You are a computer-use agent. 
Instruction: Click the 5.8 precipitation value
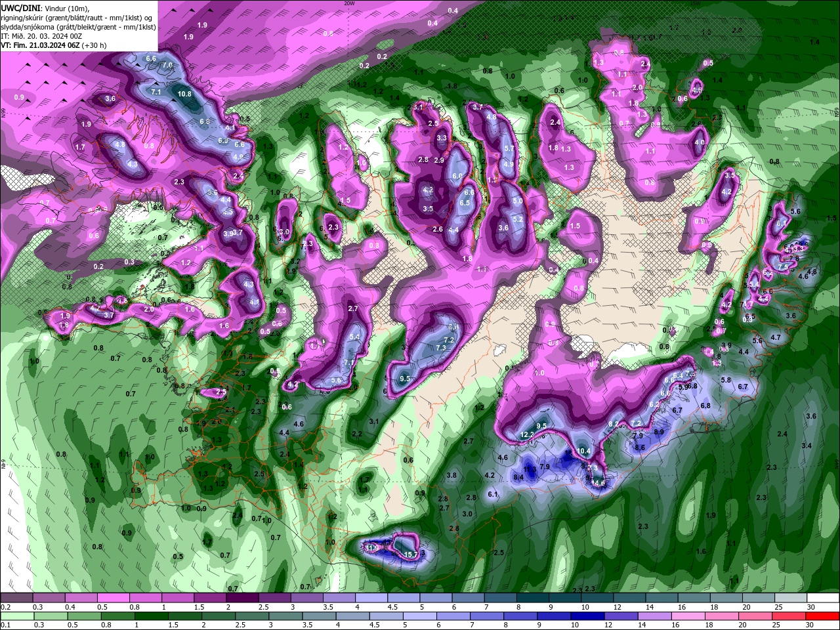[726, 380]
